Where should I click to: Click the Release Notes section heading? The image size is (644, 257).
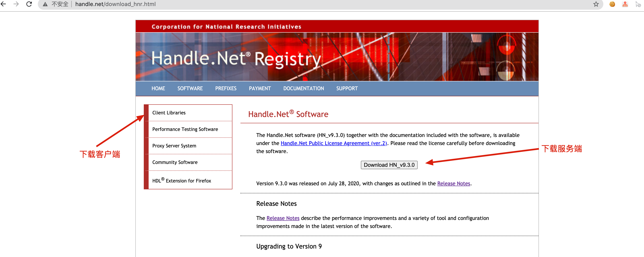[x=276, y=204]
